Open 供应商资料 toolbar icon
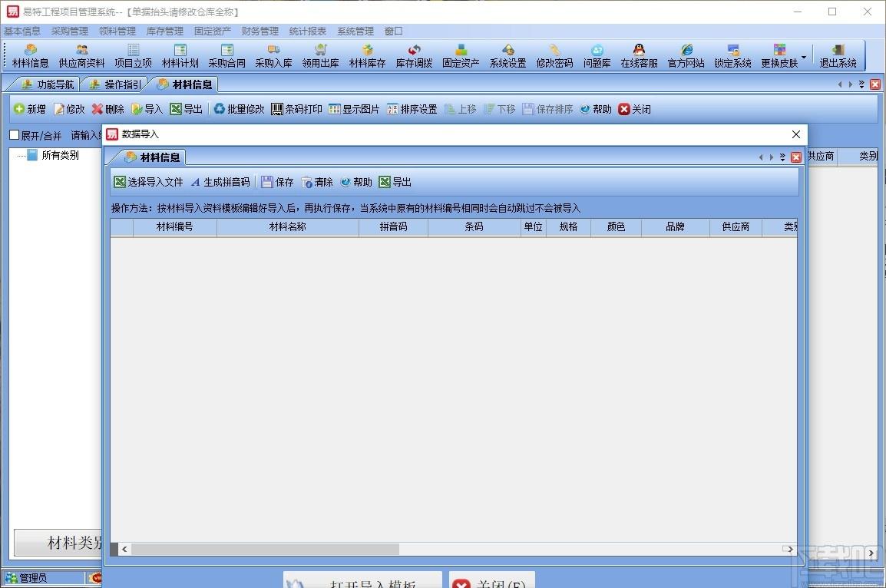The image size is (886, 588). (82, 56)
